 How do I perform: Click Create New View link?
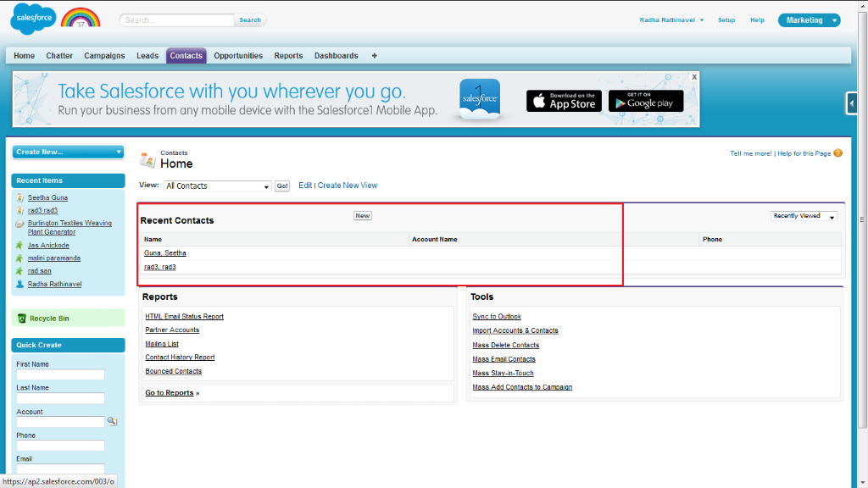347,186
